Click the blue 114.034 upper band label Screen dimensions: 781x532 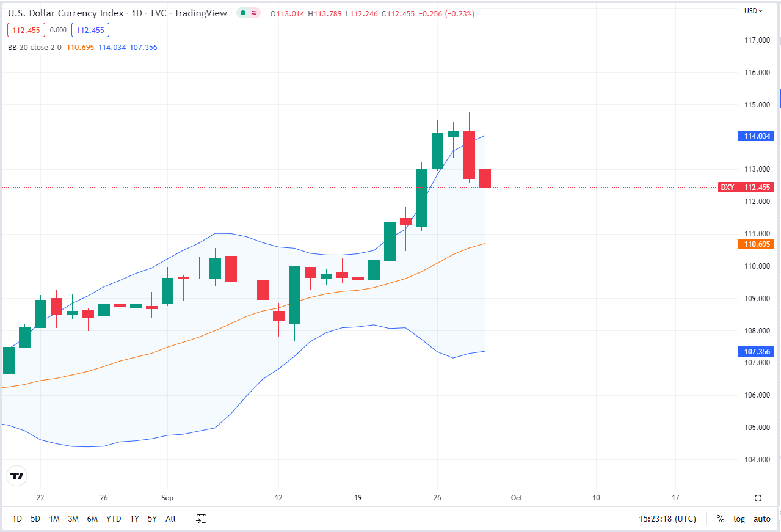tap(757, 136)
